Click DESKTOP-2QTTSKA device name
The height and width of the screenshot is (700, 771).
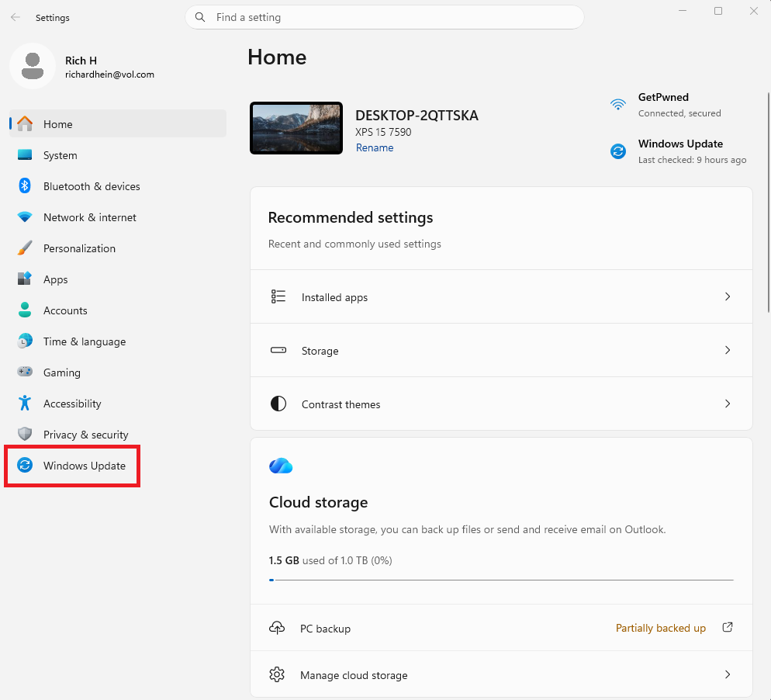pos(417,115)
